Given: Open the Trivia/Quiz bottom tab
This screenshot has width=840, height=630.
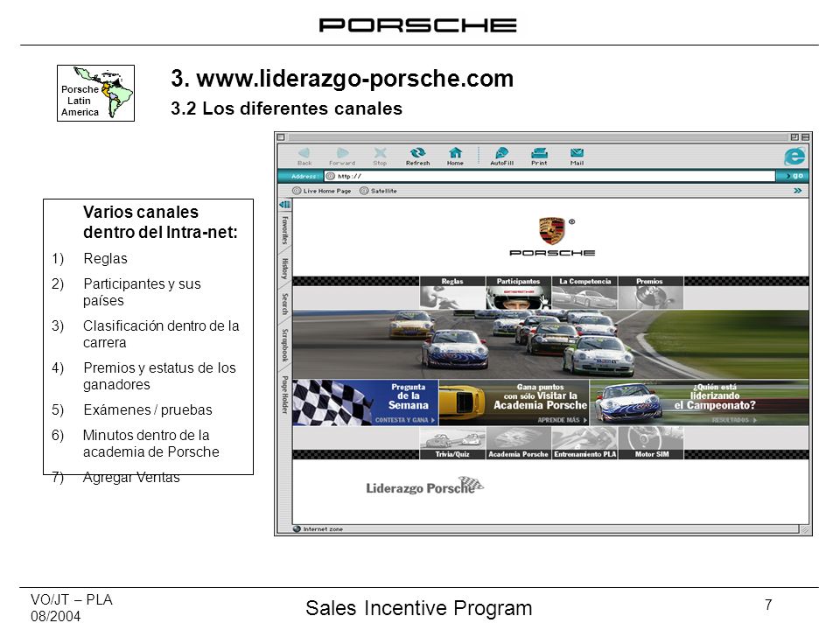Looking at the screenshot, I should (452, 454).
